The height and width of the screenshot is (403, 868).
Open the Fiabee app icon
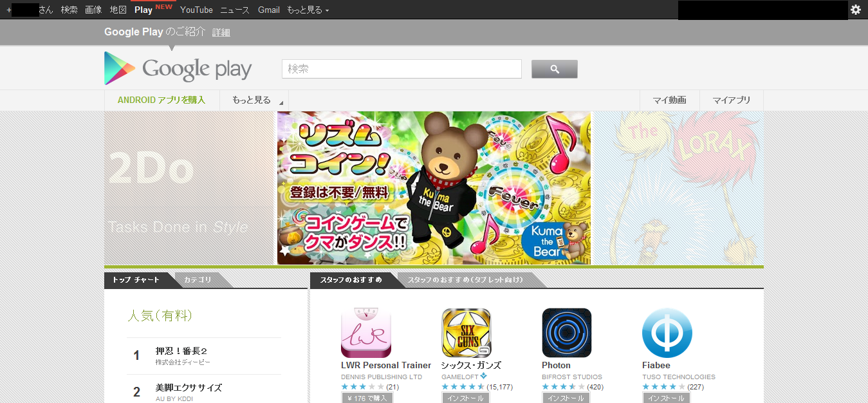pyautogui.click(x=667, y=333)
